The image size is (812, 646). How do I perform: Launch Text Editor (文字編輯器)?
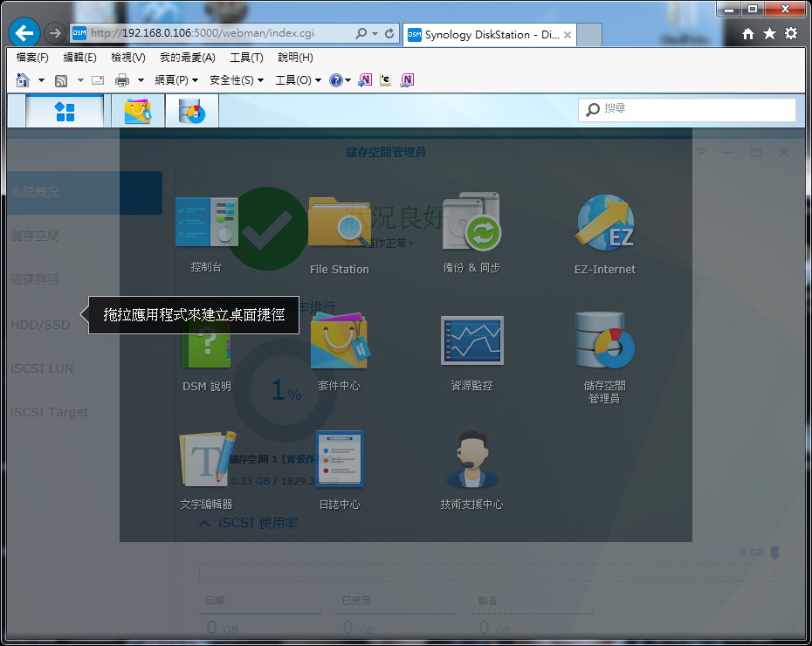[206, 458]
